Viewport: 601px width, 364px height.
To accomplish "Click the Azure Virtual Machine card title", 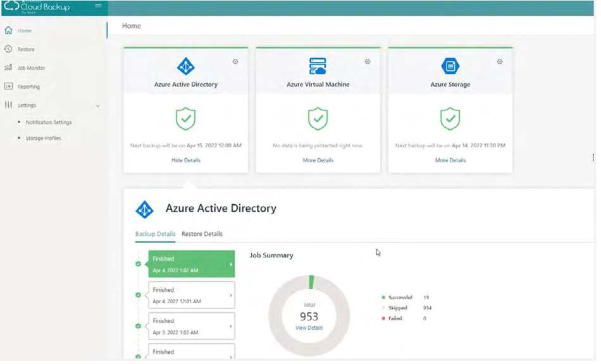I will pyautogui.click(x=319, y=85).
